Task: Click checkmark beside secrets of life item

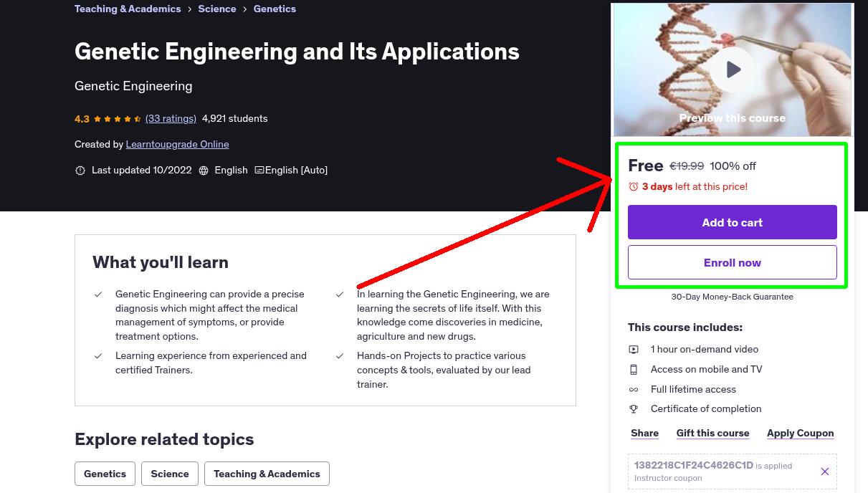Action: coord(340,295)
